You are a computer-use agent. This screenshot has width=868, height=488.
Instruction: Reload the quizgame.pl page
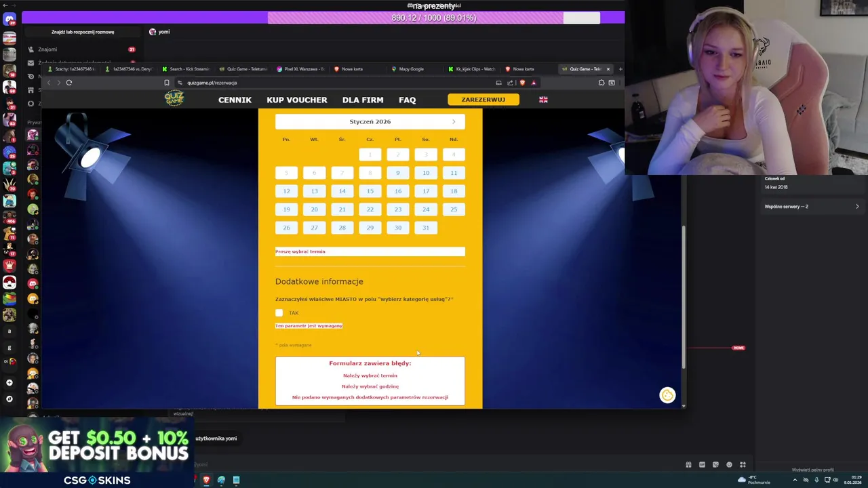pos(69,83)
